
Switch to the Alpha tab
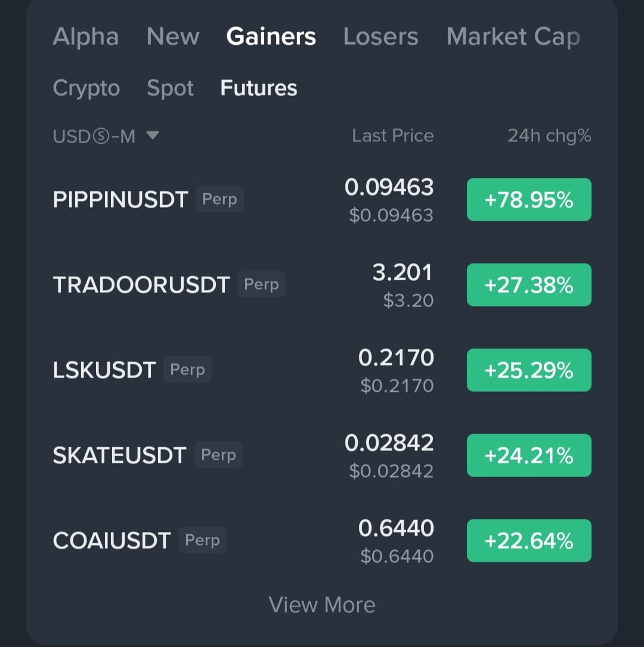85,37
